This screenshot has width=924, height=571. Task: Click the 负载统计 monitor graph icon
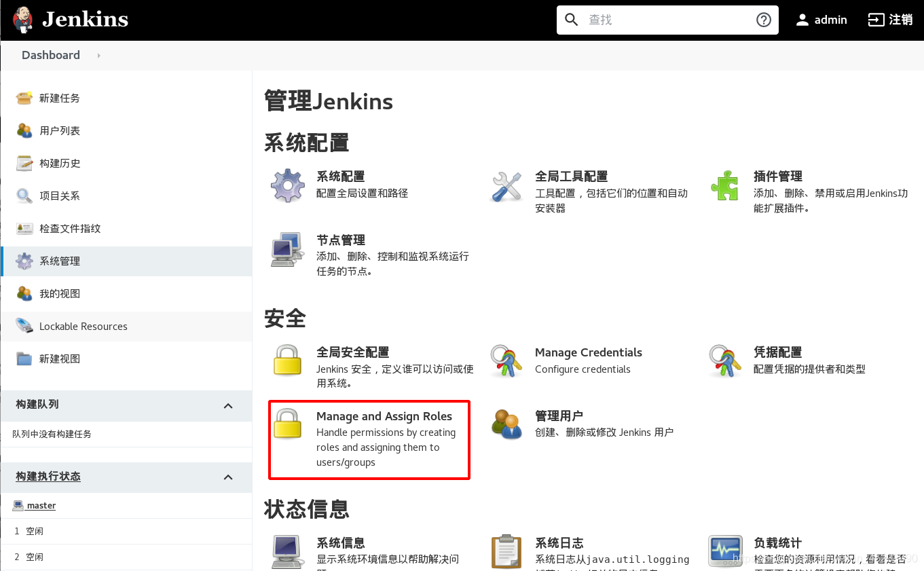point(724,551)
